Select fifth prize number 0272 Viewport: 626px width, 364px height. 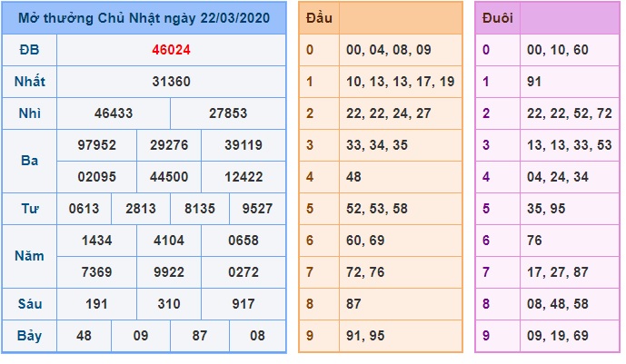click(243, 272)
